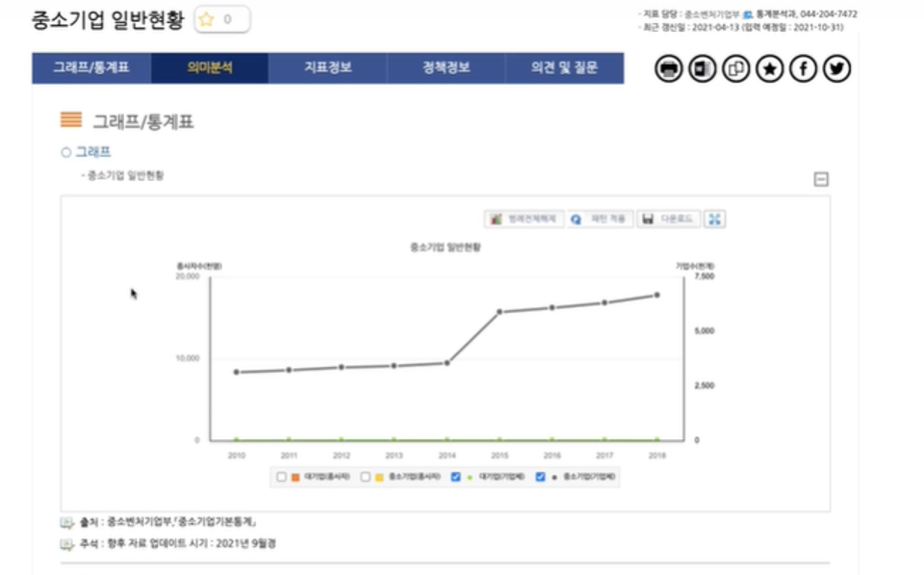Screen dimensions: 924x575
Task: Click the print icon in the share row
Action: tap(668, 69)
